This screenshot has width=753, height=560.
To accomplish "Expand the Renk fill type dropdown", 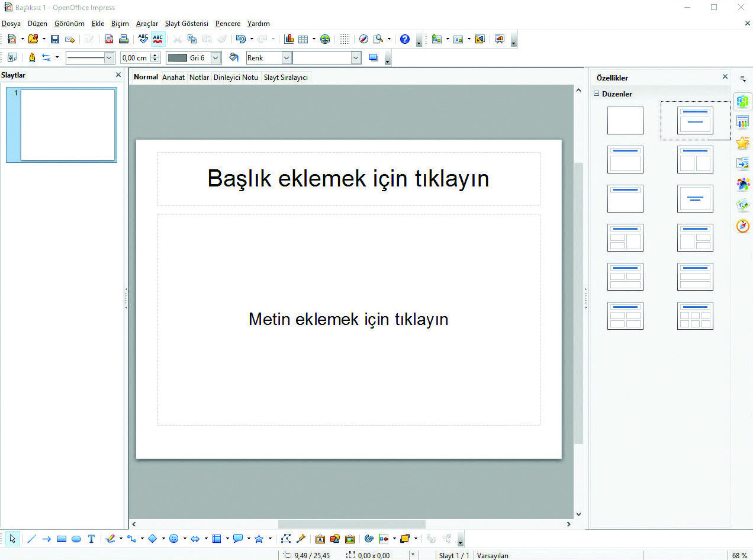I will (287, 57).
